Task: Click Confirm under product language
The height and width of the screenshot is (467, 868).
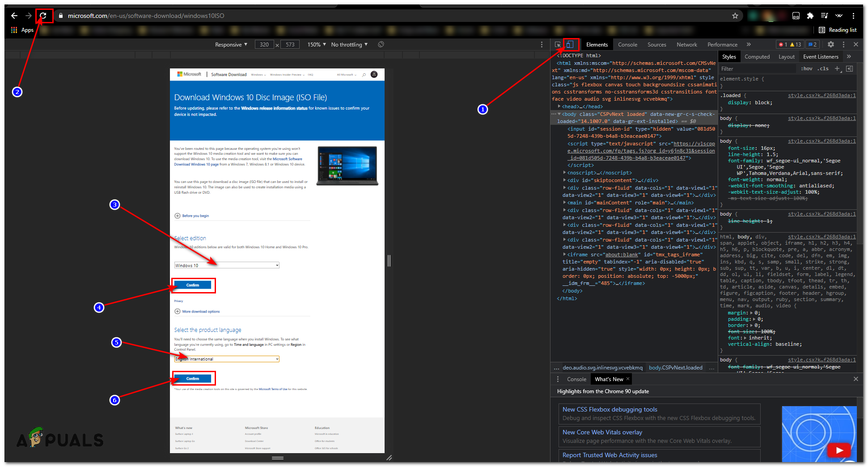Action: [x=193, y=378]
